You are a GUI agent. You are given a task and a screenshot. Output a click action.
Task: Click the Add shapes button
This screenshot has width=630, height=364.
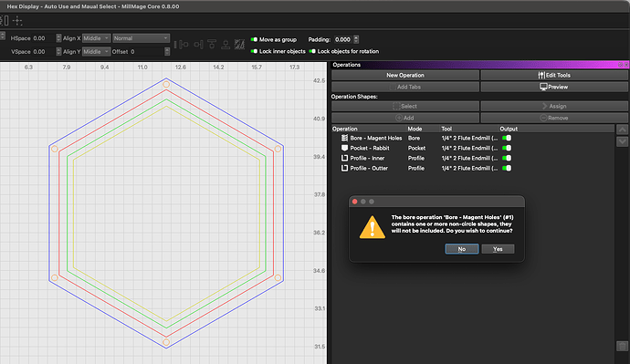(x=405, y=118)
